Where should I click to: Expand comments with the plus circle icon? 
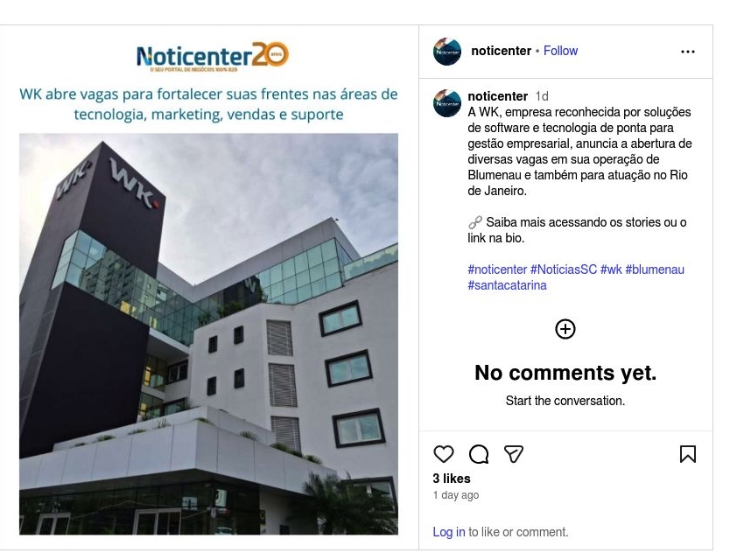(565, 329)
